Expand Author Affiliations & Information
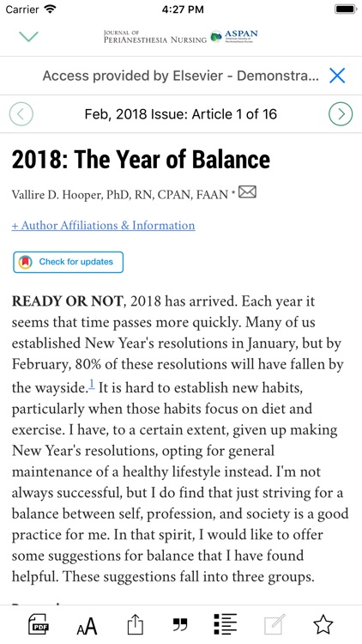The width and height of the screenshot is (362, 644). coord(104,226)
